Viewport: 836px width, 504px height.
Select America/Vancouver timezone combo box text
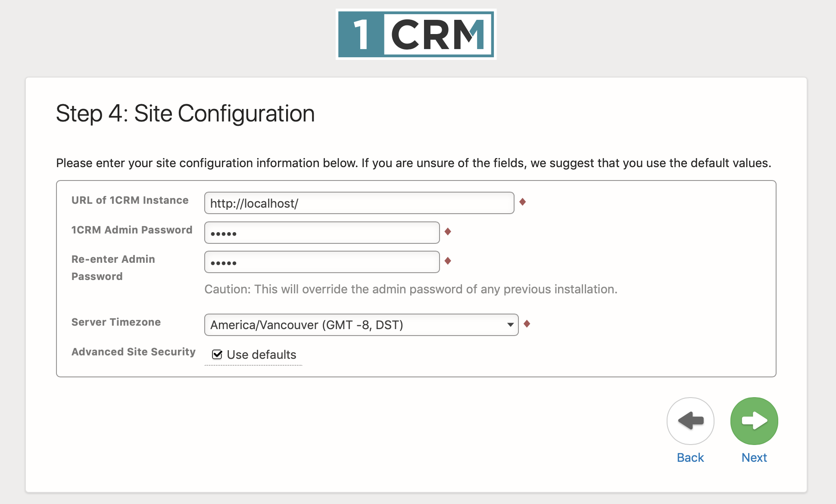[x=307, y=325]
